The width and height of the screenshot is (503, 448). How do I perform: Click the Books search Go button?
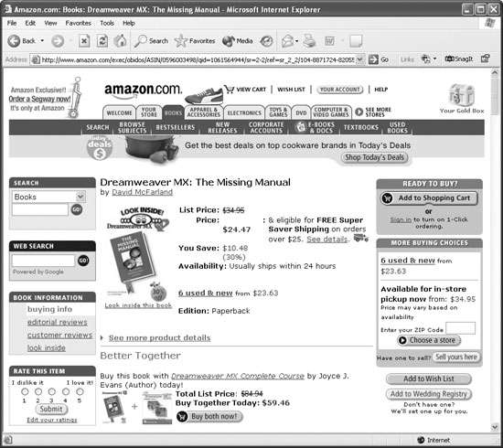76,209
